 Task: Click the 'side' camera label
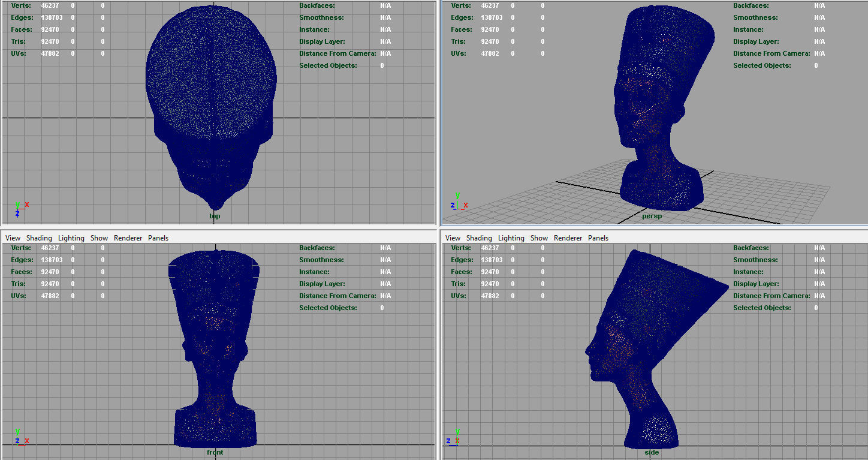[x=652, y=452]
